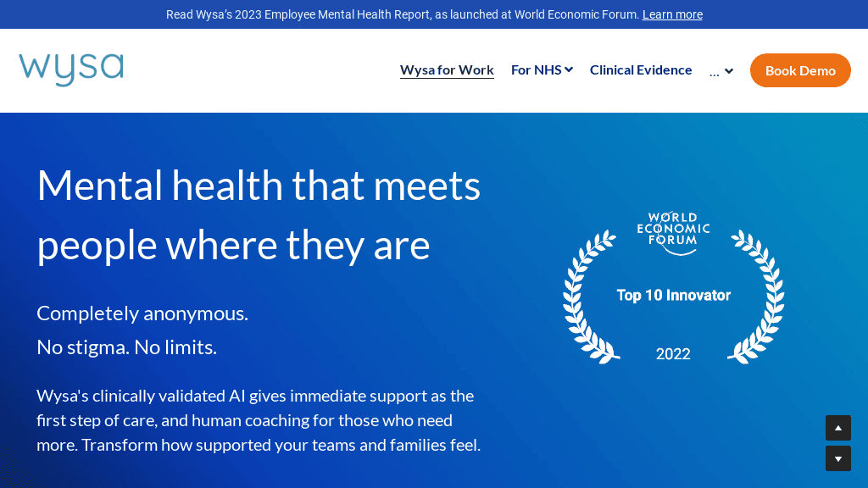Click the Wysa logo

[70, 69]
